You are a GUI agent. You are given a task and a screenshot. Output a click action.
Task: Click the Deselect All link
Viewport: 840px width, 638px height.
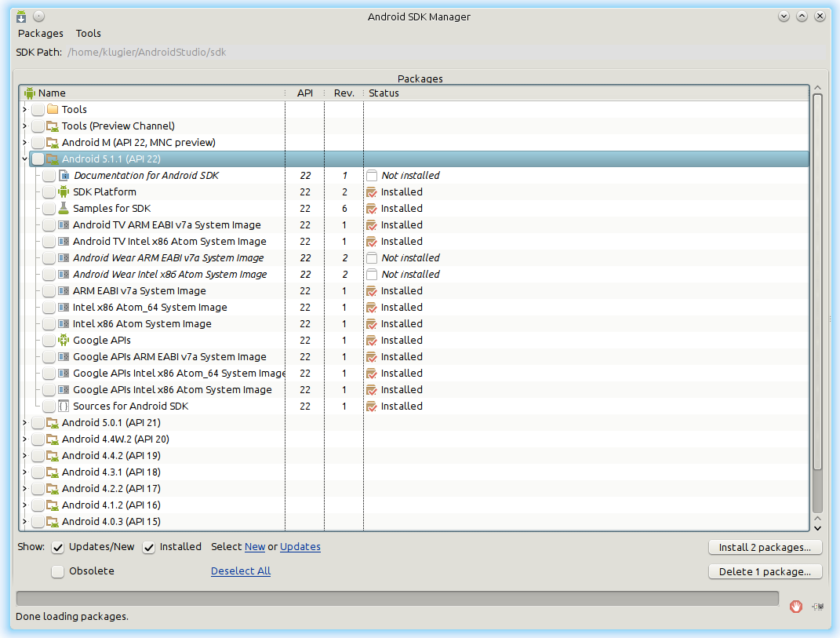pos(241,571)
